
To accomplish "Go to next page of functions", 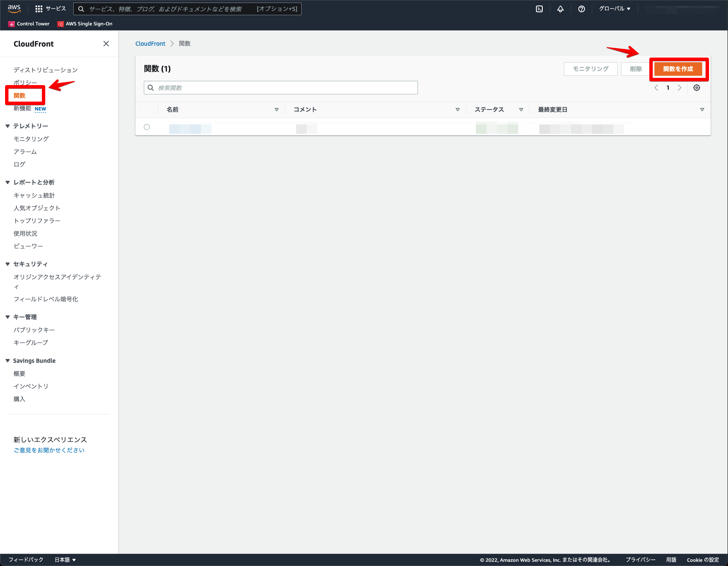I will pos(680,88).
